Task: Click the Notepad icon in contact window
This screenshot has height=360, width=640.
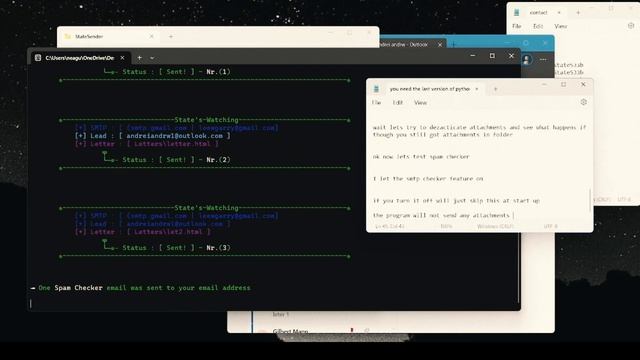Action: click(x=516, y=13)
